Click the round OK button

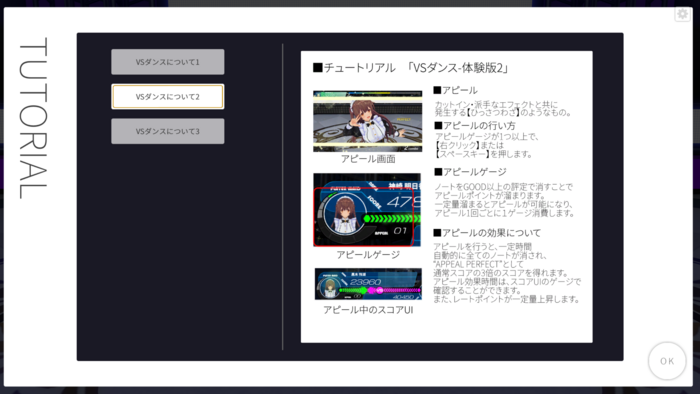pyautogui.click(x=667, y=361)
